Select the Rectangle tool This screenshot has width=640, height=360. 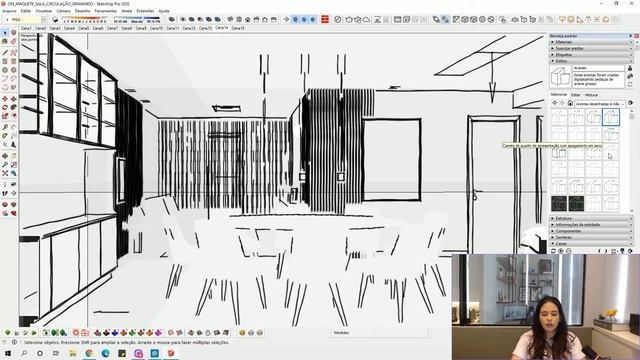coord(5,61)
